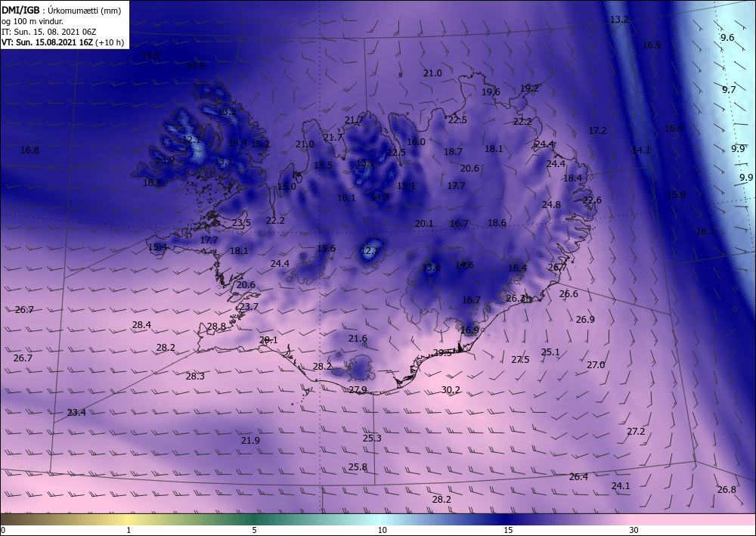Click the map value "29.1"

[x=268, y=340]
